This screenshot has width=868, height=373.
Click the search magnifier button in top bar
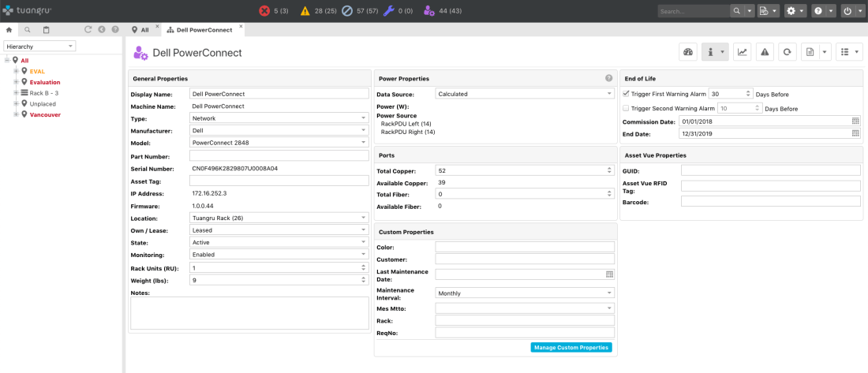pyautogui.click(x=737, y=11)
